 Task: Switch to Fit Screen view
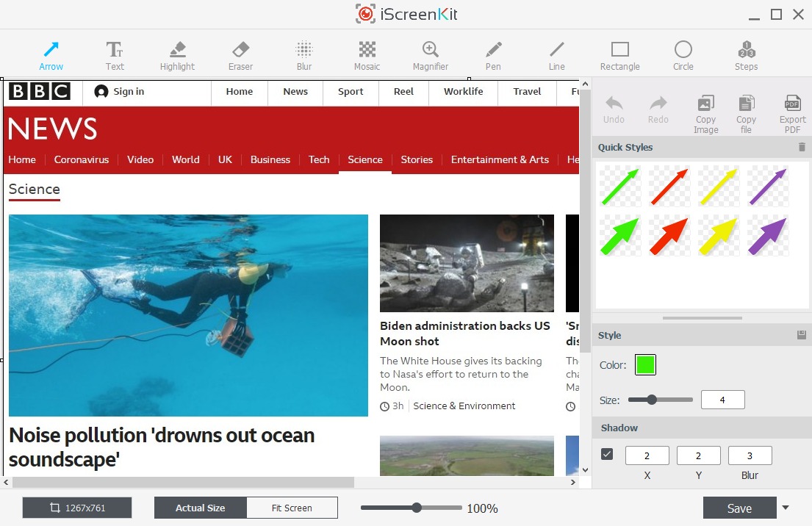pyautogui.click(x=292, y=508)
